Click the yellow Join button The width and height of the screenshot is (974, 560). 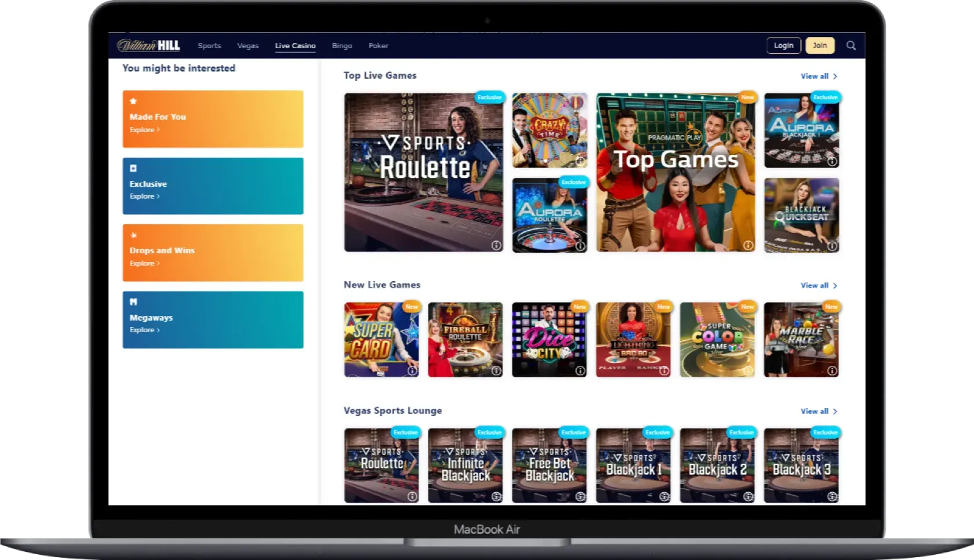coord(820,45)
